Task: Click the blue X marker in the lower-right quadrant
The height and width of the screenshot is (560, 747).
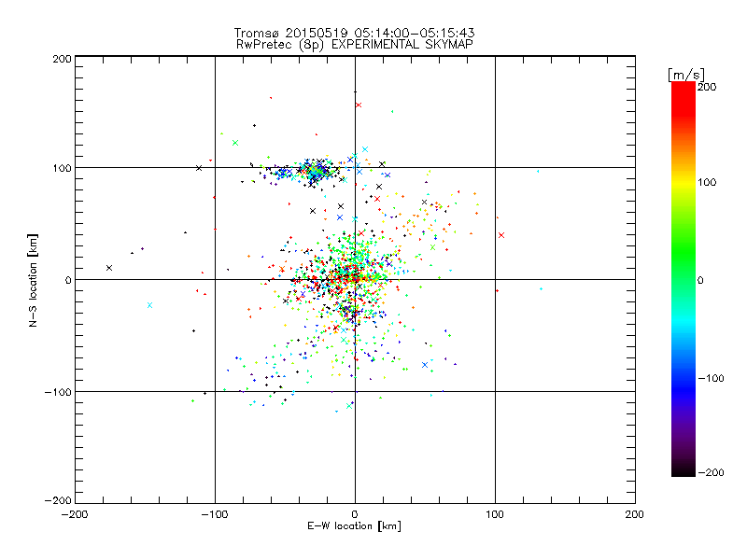Action: [x=425, y=365]
